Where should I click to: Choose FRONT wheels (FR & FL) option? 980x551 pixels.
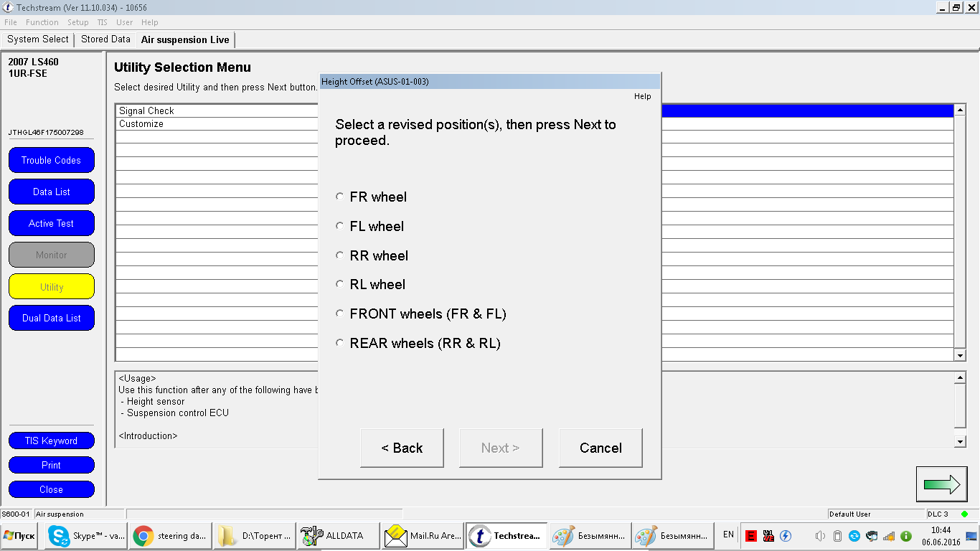340,314
